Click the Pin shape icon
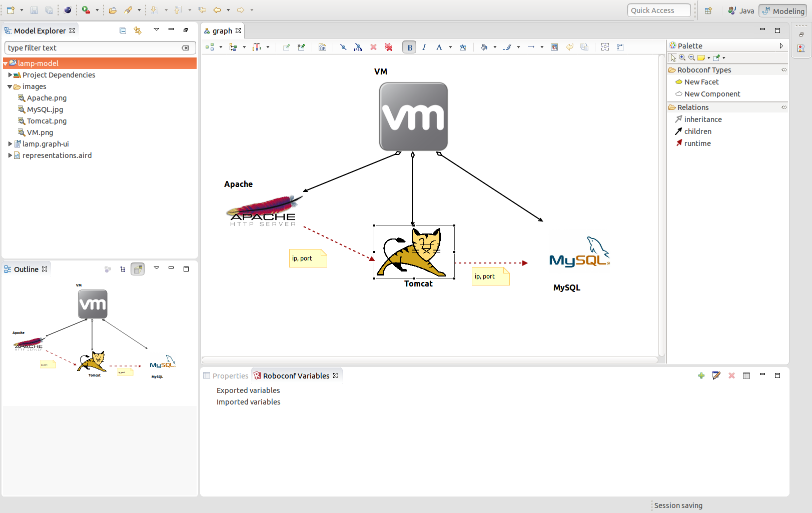812x513 pixels. [x=286, y=47]
